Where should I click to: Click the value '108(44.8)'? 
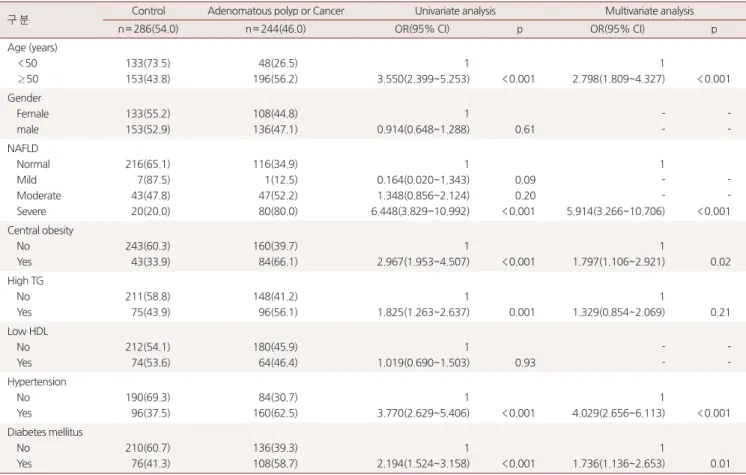pyautogui.click(x=275, y=114)
